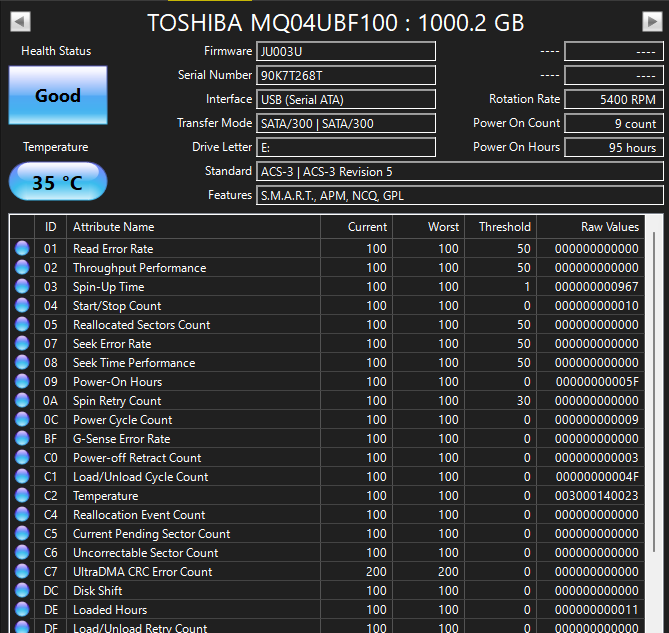Click the status orb for Read Error Rate
The height and width of the screenshot is (633, 669).
[x=22, y=248]
